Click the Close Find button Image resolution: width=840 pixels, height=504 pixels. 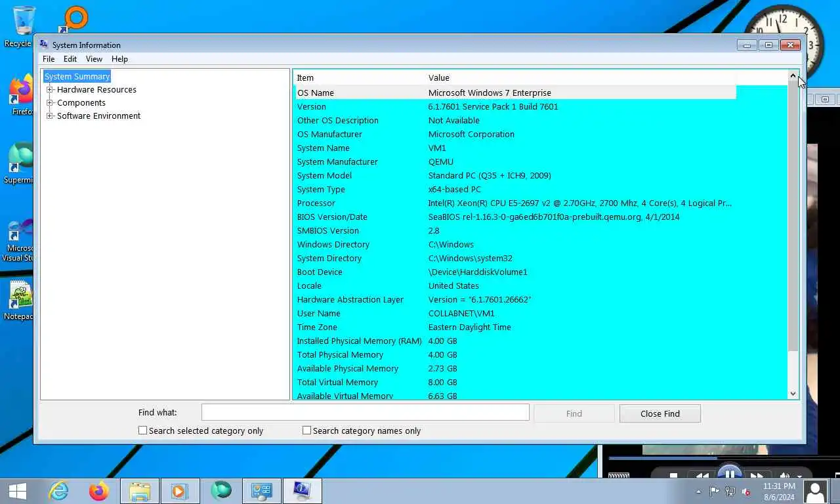(660, 413)
